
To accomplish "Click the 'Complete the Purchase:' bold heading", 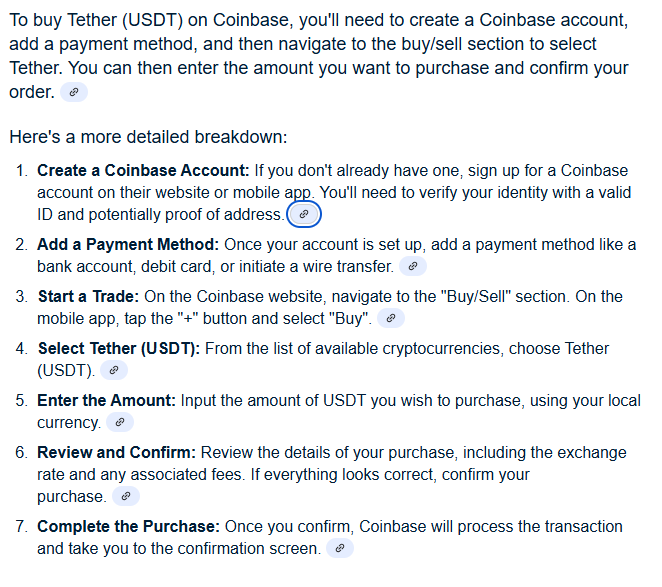I will [x=128, y=527].
